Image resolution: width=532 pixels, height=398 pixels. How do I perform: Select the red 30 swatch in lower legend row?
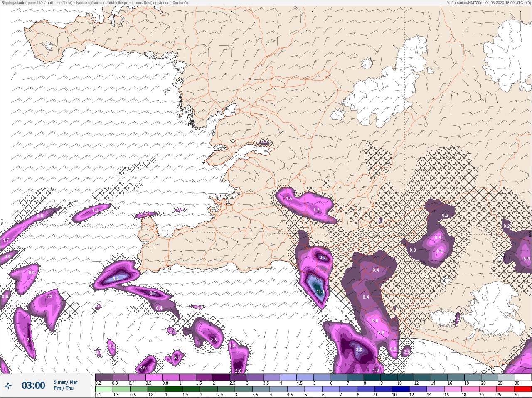tap(522, 389)
